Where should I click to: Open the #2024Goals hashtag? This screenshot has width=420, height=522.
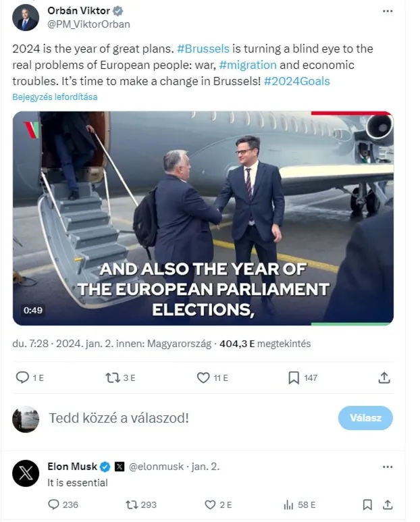tap(297, 81)
